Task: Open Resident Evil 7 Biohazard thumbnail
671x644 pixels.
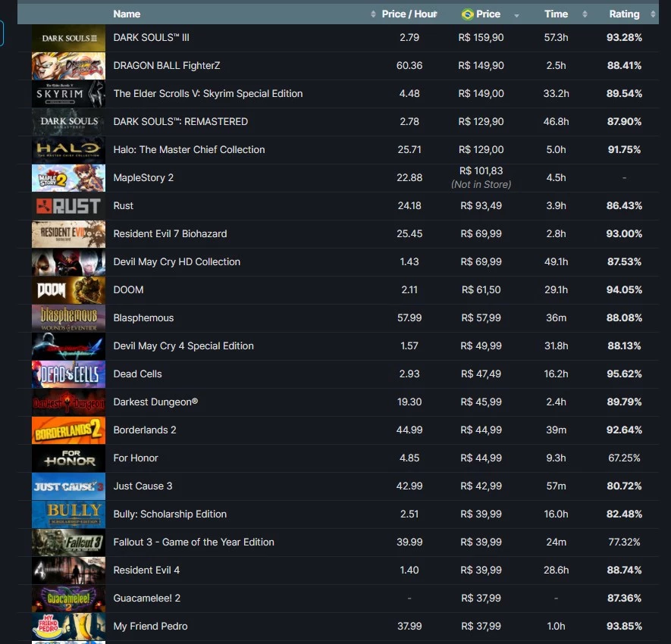Action: (68, 234)
